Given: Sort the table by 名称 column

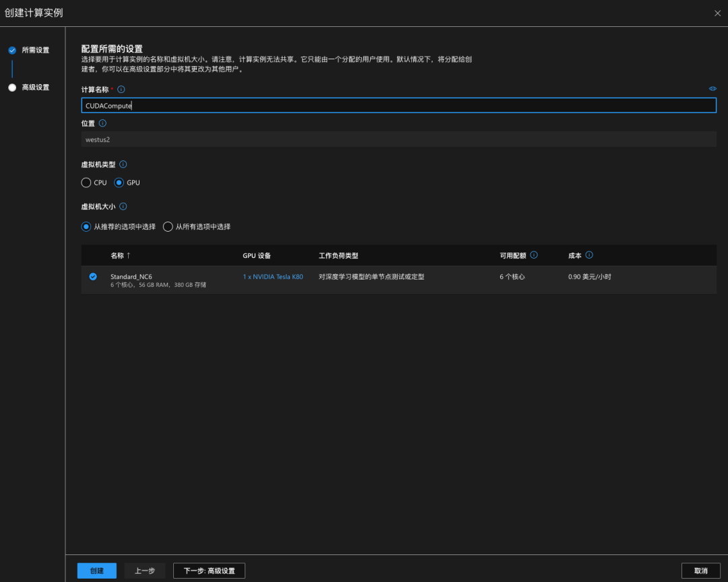Looking at the screenshot, I should click(121, 255).
